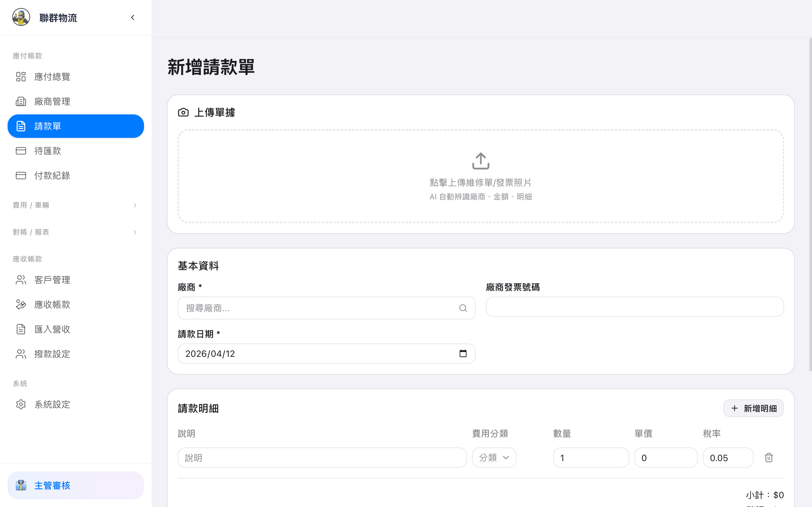
Task: Select the 待匯款 card icon
Action: tap(21, 151)
